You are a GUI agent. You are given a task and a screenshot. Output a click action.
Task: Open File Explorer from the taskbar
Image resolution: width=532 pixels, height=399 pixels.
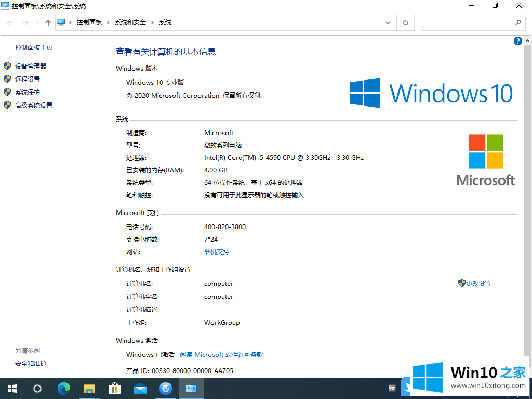click(x=89, y=389)
